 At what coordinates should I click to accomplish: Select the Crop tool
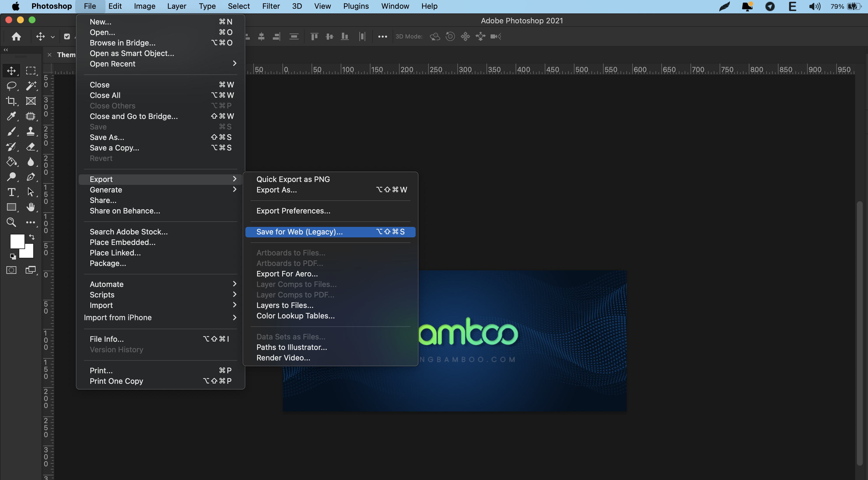pos(11,101)
